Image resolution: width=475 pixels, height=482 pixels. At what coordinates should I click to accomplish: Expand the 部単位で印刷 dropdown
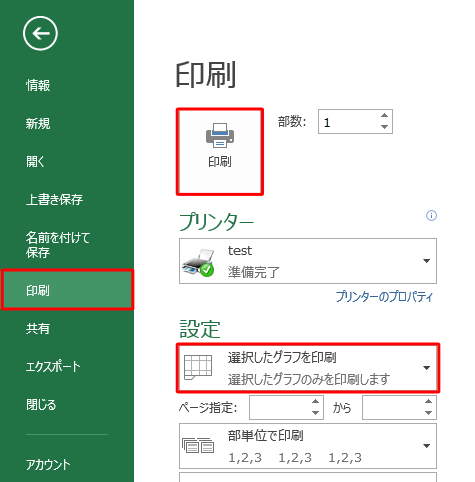pos(426,446)
